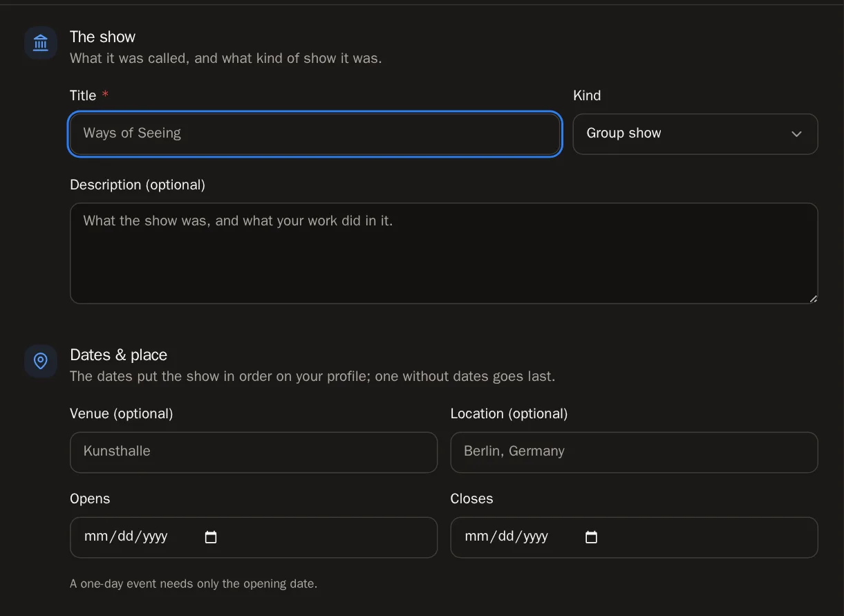Open the Kind dropdown showing Group show

tap(695, 134)
